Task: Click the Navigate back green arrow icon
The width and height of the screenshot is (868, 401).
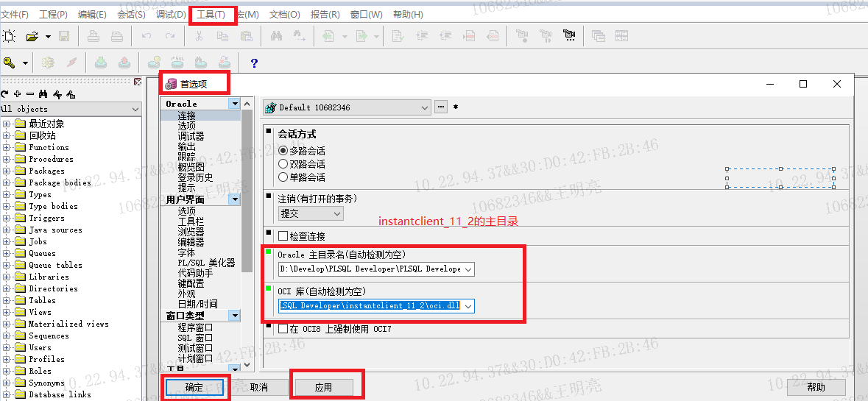Action: [329, 37]
